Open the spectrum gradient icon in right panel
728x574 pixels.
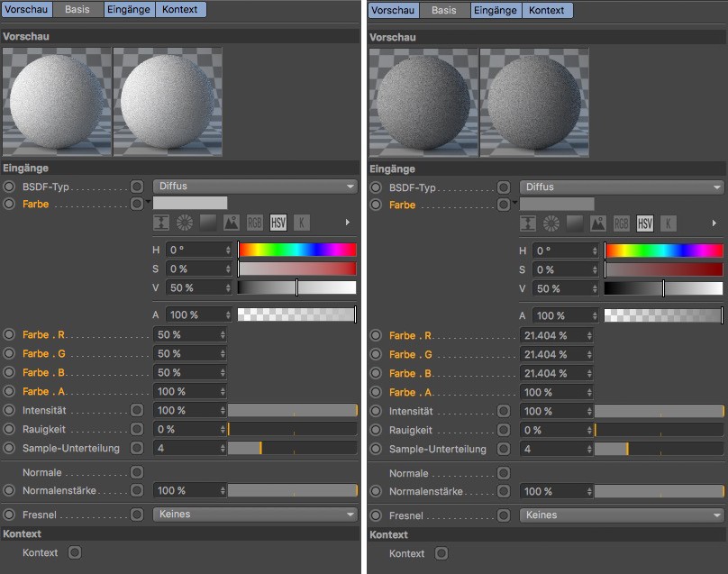pos(575,223)
